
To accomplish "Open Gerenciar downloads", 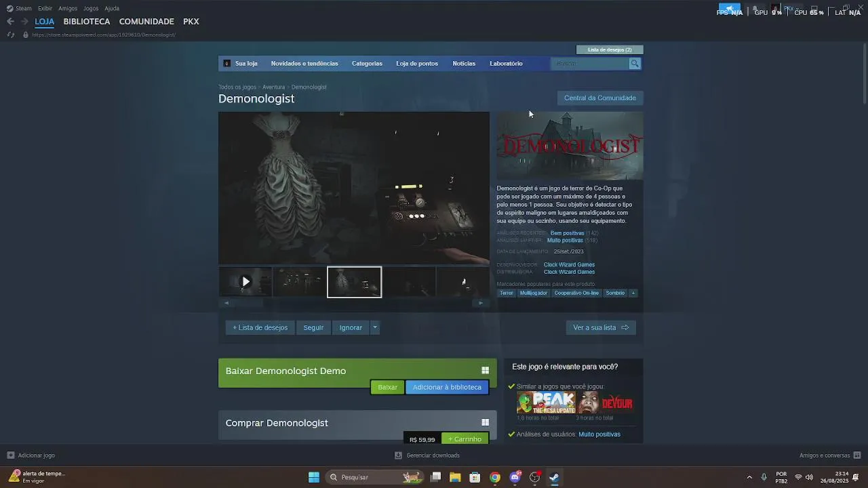I will click(427, 455).
